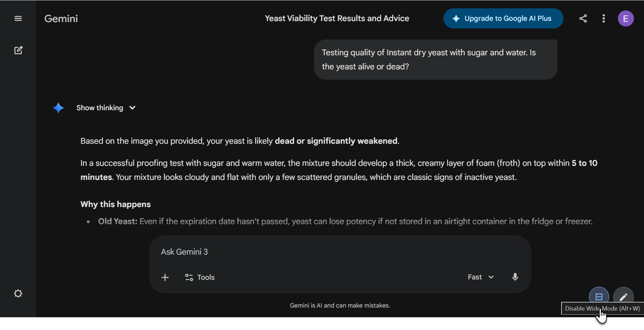Click the share conversation icon
The image size is (644, 330).
tap(583, 18)
